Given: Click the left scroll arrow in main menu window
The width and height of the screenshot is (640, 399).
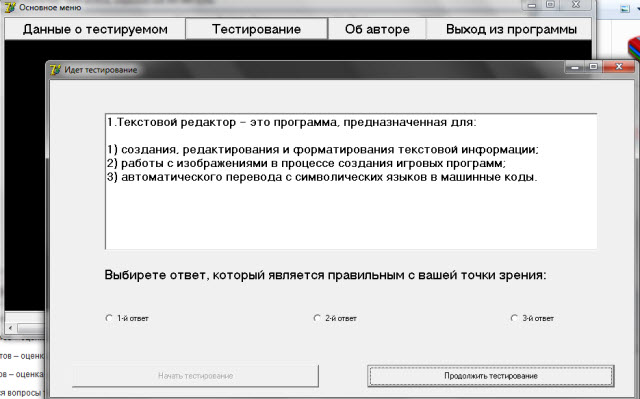Looking at the screenshot, I should pos(10,328).
